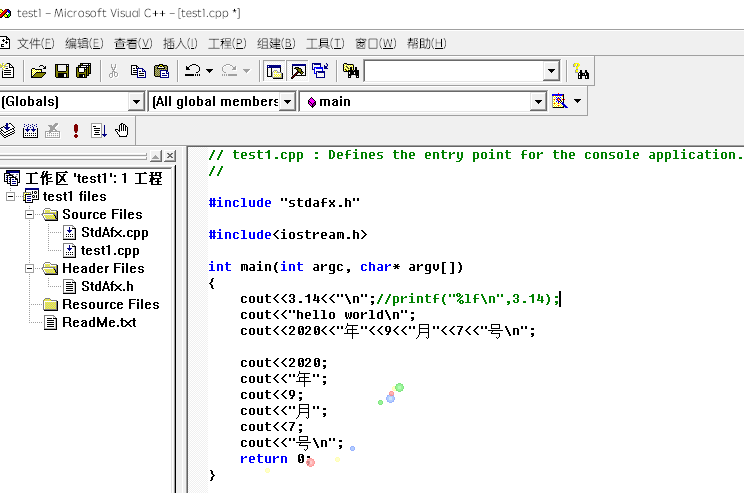
Task: Select the Header Files folder
Action: tap(103, 268)
